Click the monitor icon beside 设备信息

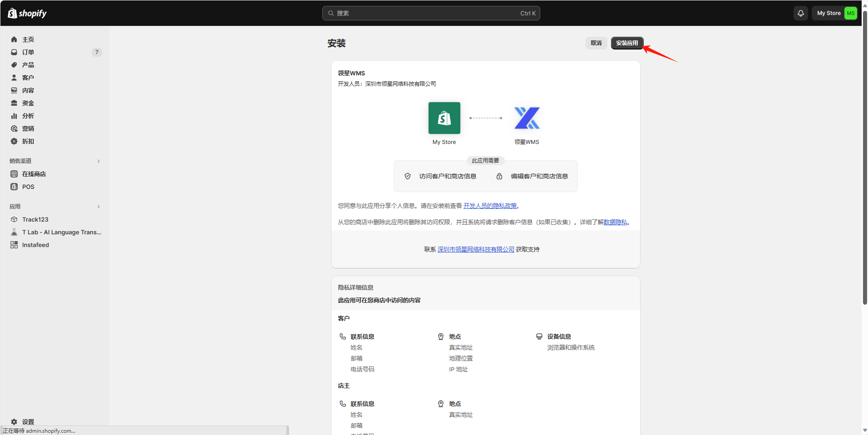[539, 336]
